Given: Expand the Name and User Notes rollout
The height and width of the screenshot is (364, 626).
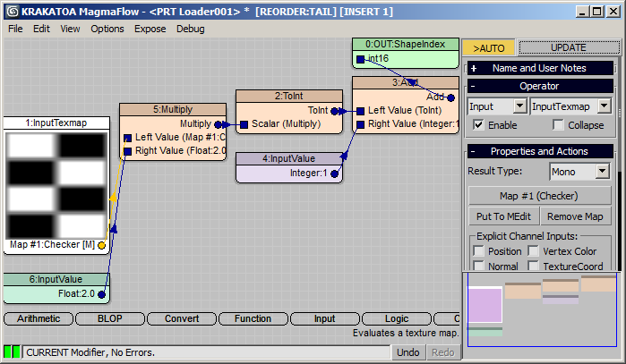Looking at the screenshot, I should (x=540, y=68).
